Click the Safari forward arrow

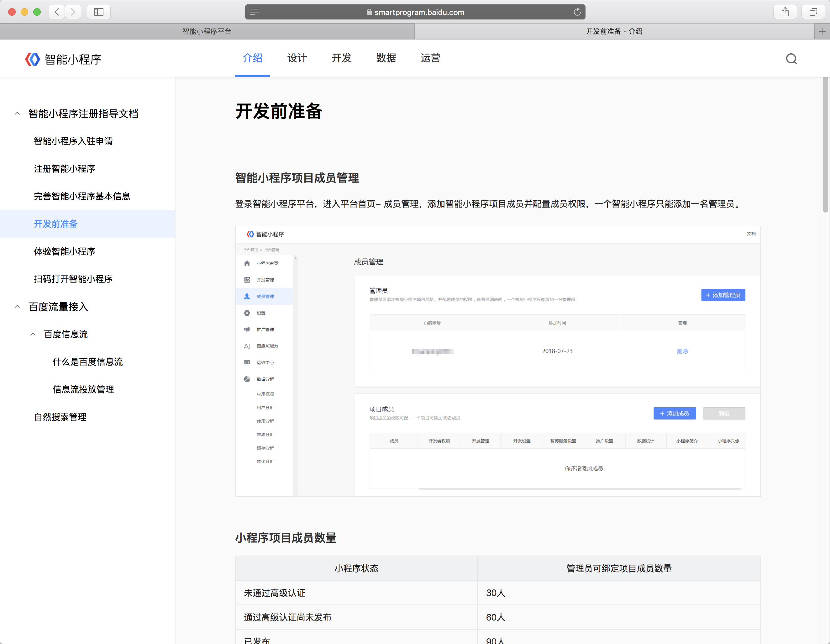(x=73, y=12)
